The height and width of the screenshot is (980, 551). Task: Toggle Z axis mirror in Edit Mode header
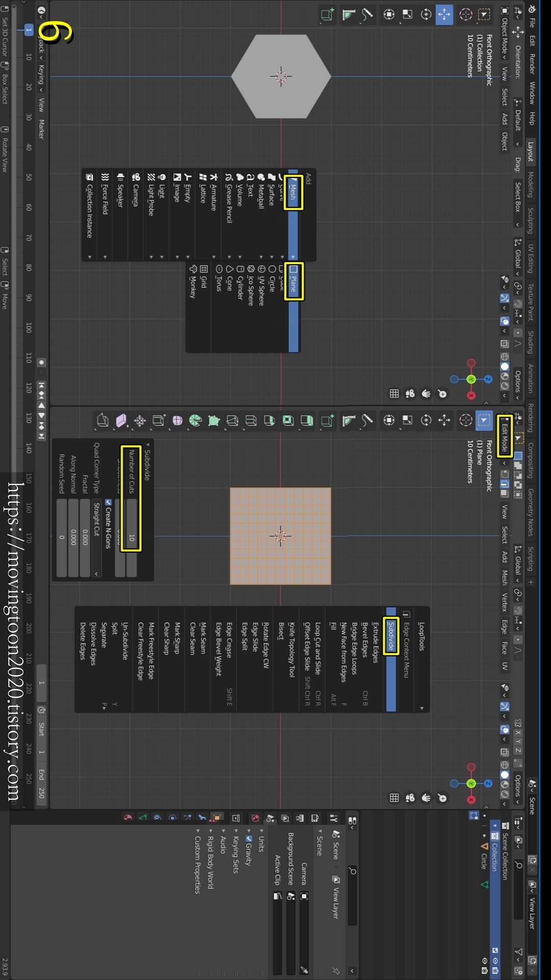pyautogui.click(x=518, y=750)
